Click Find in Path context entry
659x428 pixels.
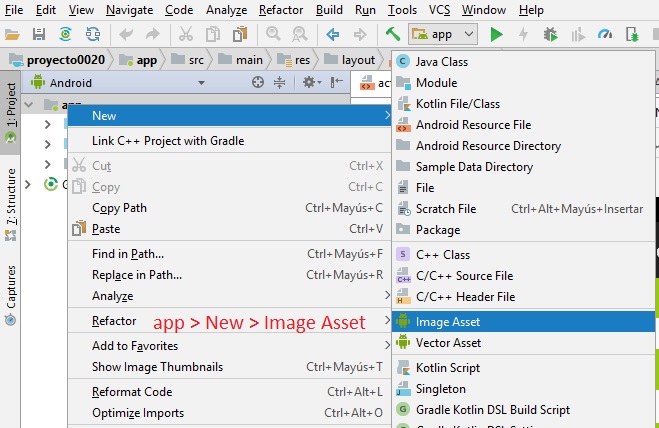(x=128, y=254)
